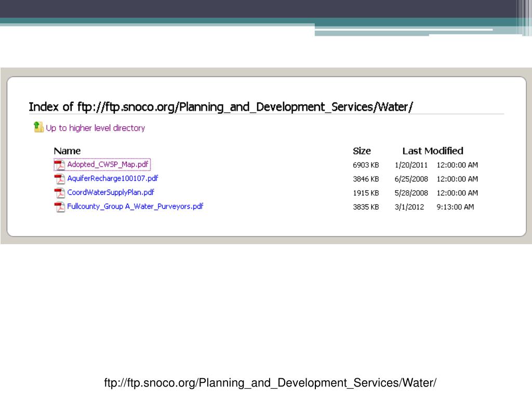Open Fullcounty_Group A_Water_Purveyors.pdf link
This screenshot has width=532, height=399.
pyautogui.click(x=135, y=206)
